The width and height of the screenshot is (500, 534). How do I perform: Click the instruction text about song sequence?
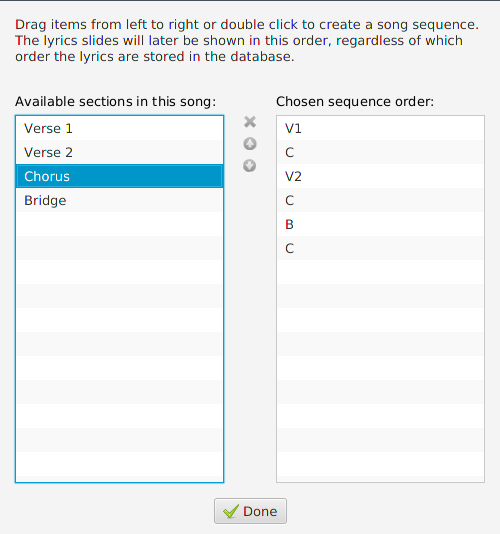click(247, 41)
